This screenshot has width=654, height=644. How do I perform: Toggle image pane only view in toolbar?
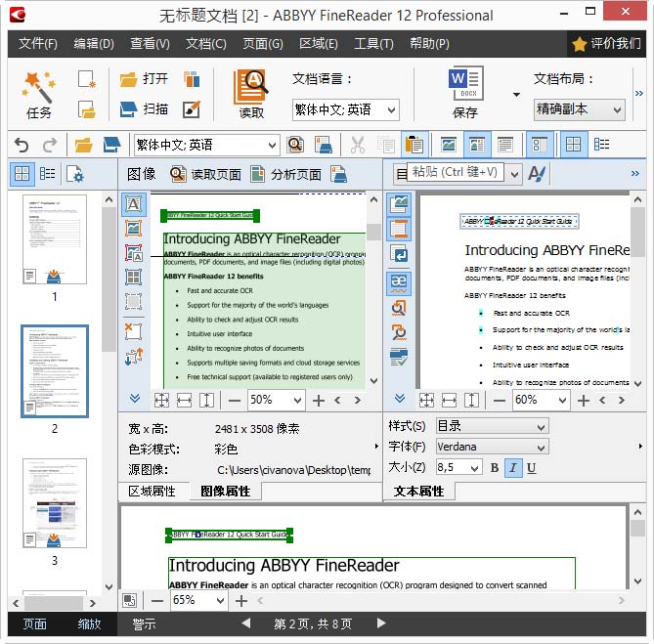(449, 145)
